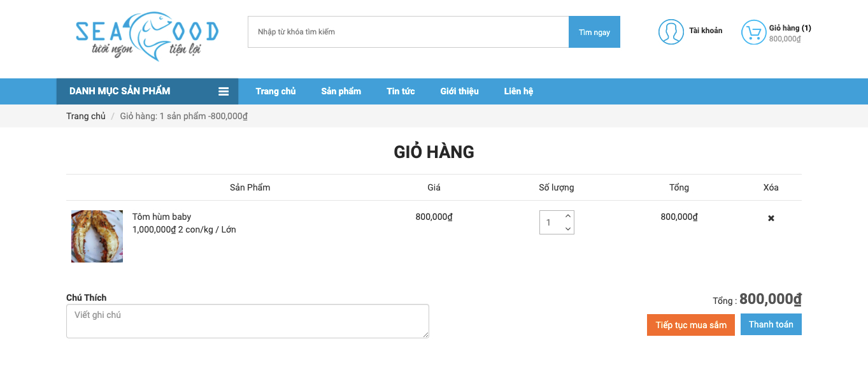The width and height of the screenshot is (868, 367).
Task: Increase quantity with the up arrow
Action: 568,217
